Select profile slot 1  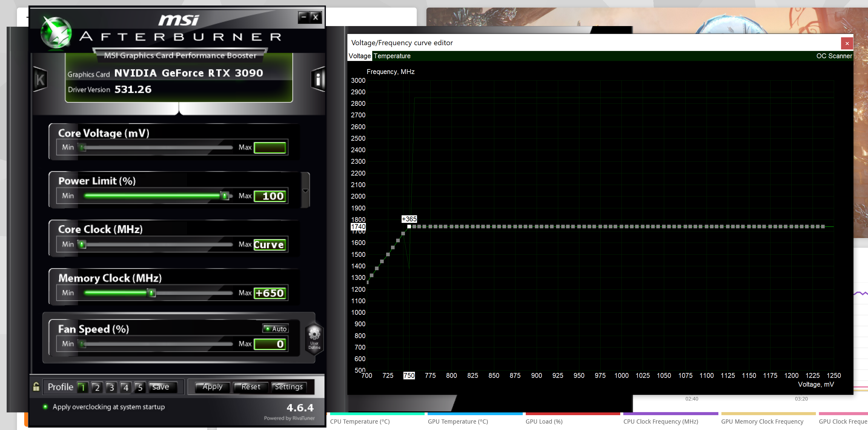(83, 387)
